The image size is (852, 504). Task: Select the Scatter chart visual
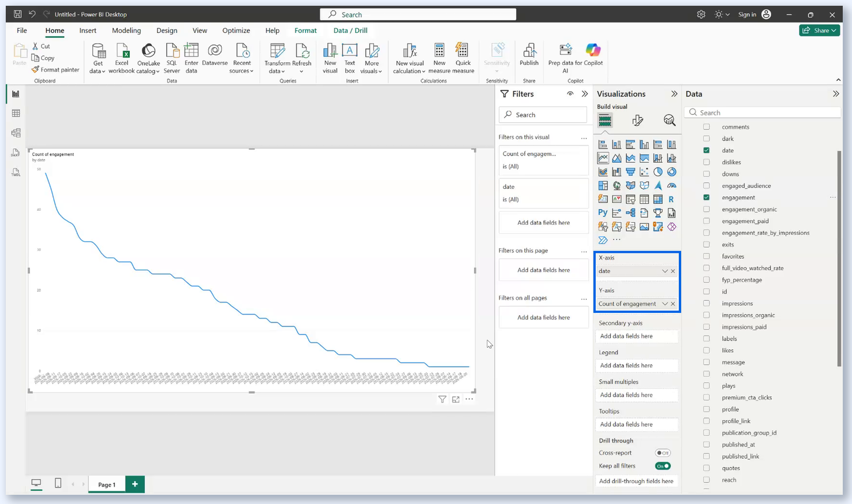coord(644,172)
